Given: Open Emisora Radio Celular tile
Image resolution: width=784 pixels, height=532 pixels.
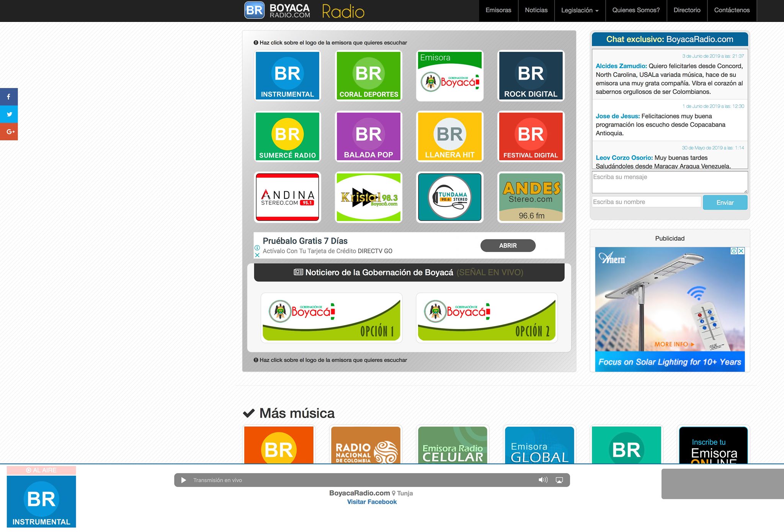Looking at the screenshot, I should tap(452, 445).
